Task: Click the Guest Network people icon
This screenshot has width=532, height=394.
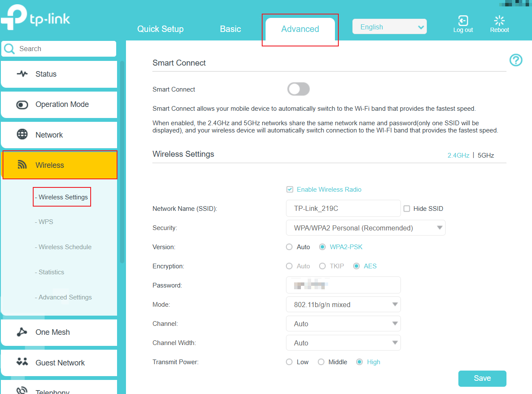Action: click(x=22, y=362)
